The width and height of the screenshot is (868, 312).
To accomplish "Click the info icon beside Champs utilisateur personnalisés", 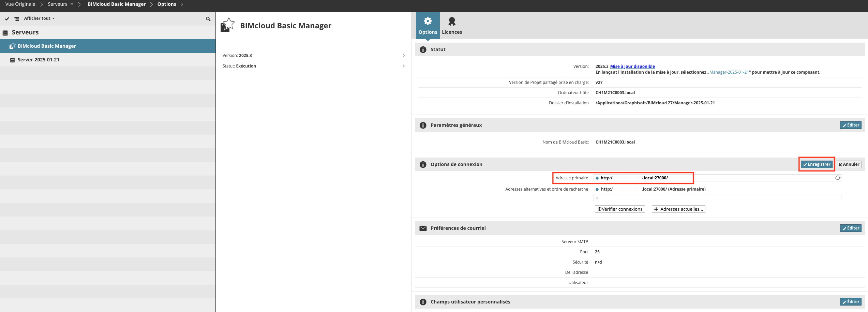I will tap(423, 302).
